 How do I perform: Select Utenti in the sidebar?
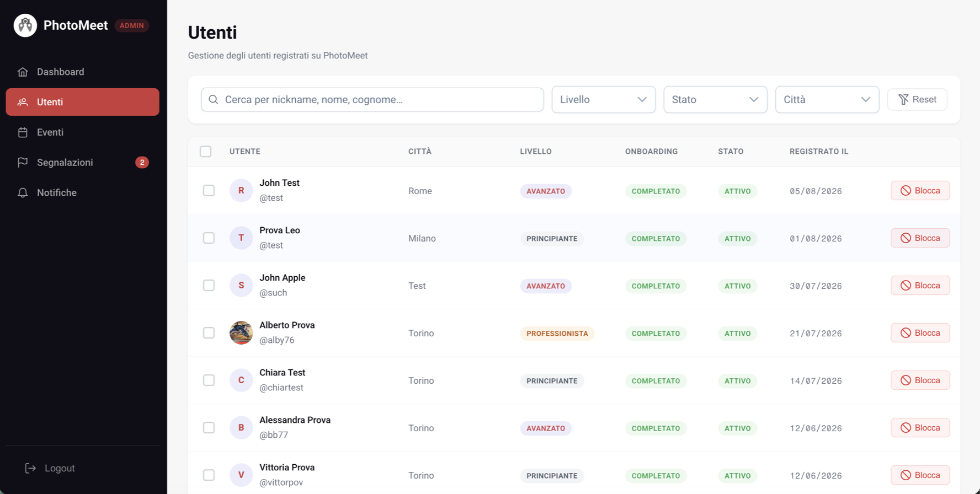(x=83, y=102)
